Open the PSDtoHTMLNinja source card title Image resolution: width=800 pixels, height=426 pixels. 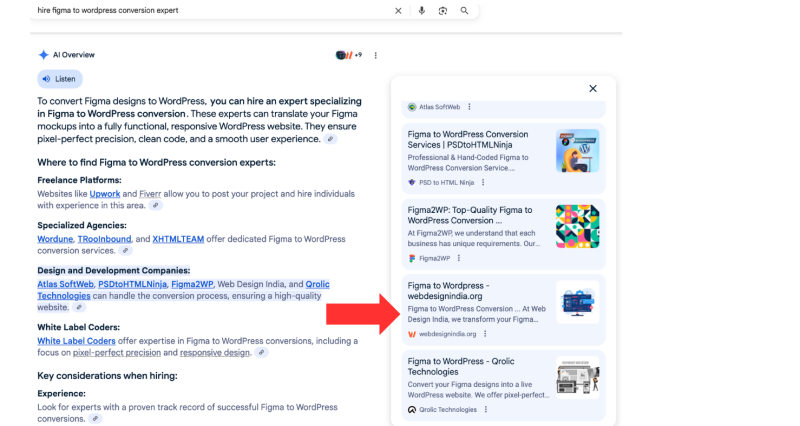coord(468,139)
